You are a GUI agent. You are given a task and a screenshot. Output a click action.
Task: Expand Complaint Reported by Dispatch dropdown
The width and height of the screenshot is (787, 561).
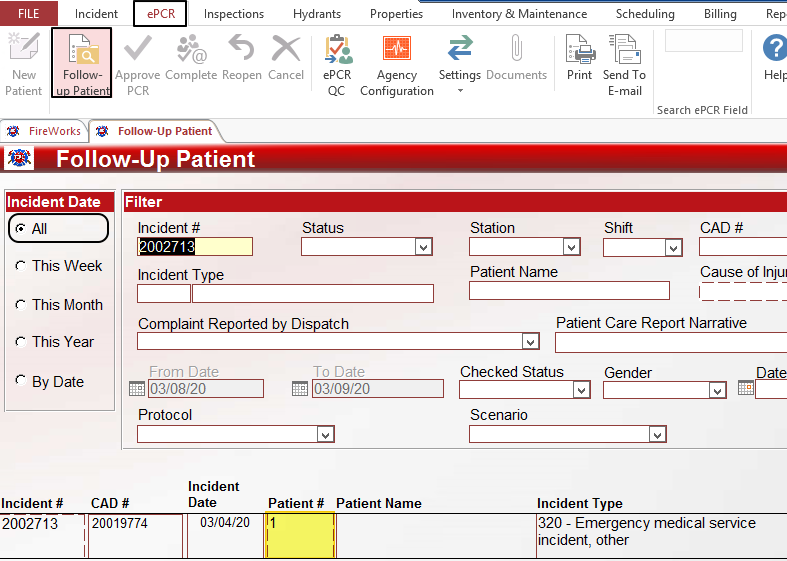click(x=531, y=342)
